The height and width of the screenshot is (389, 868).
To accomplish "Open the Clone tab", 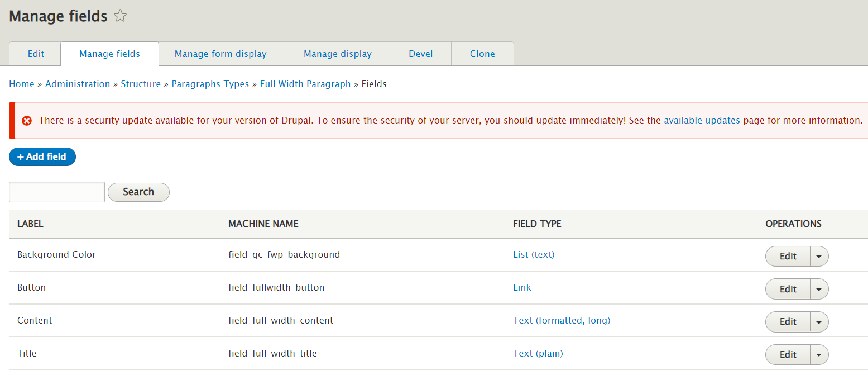I will (x=482, y=54).
